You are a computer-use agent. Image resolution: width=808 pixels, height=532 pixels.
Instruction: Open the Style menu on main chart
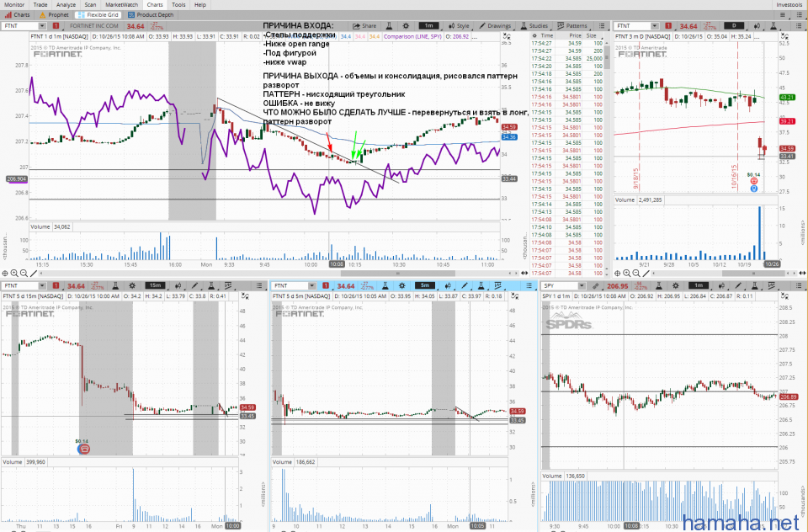click(459, 26)
